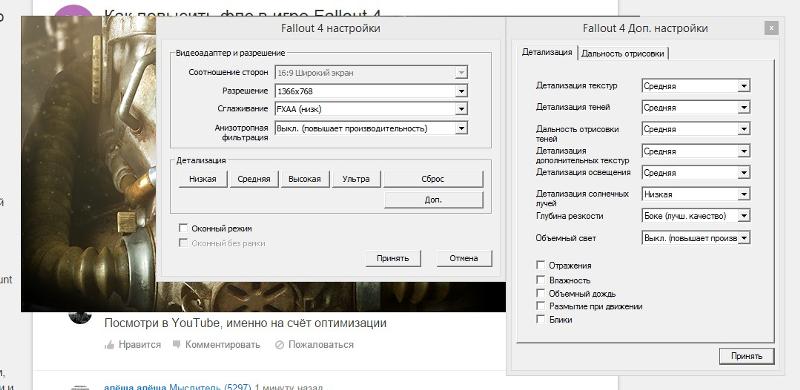Click the thumbs-up icon next to Нравится
Viewport: 800px width, 390px height.
pyautogui.click(x=109, y=345)
